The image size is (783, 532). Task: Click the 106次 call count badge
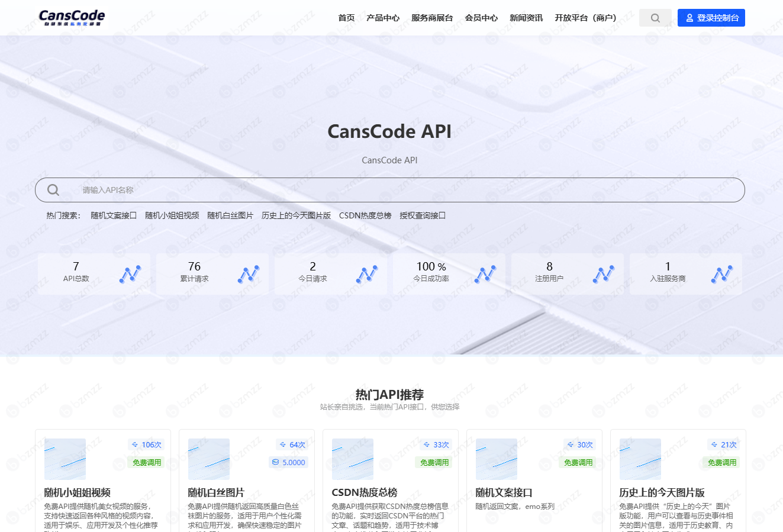tap(146, 445)
